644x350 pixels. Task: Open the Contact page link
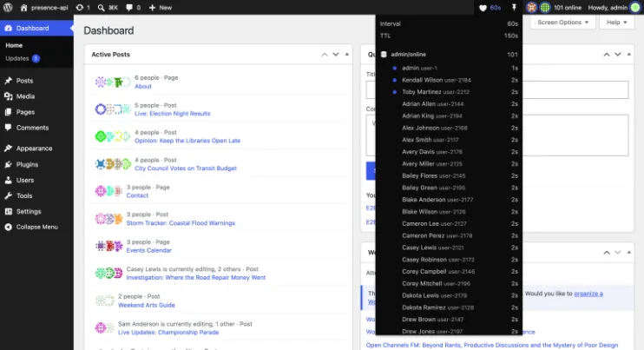(x=137, y=195)
